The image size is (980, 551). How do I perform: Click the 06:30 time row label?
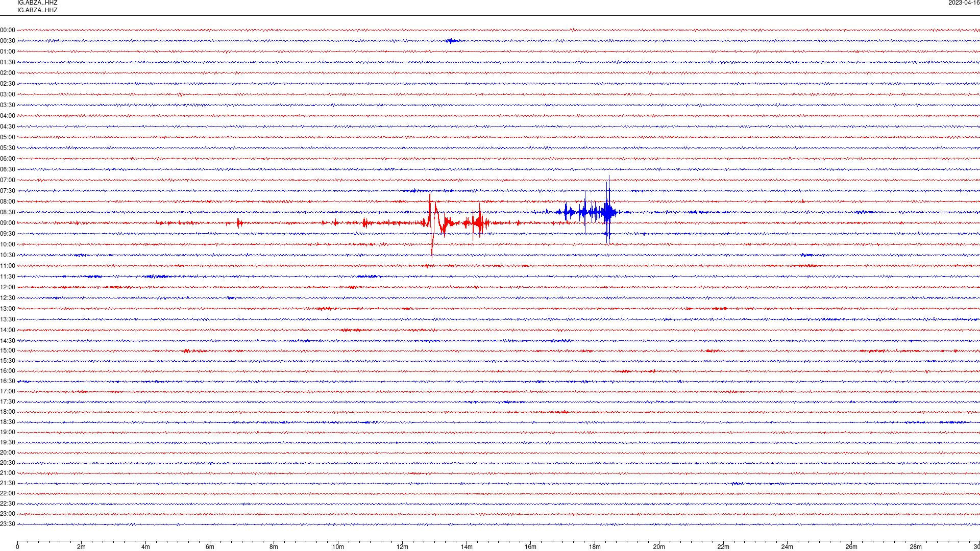click(8, 169)
